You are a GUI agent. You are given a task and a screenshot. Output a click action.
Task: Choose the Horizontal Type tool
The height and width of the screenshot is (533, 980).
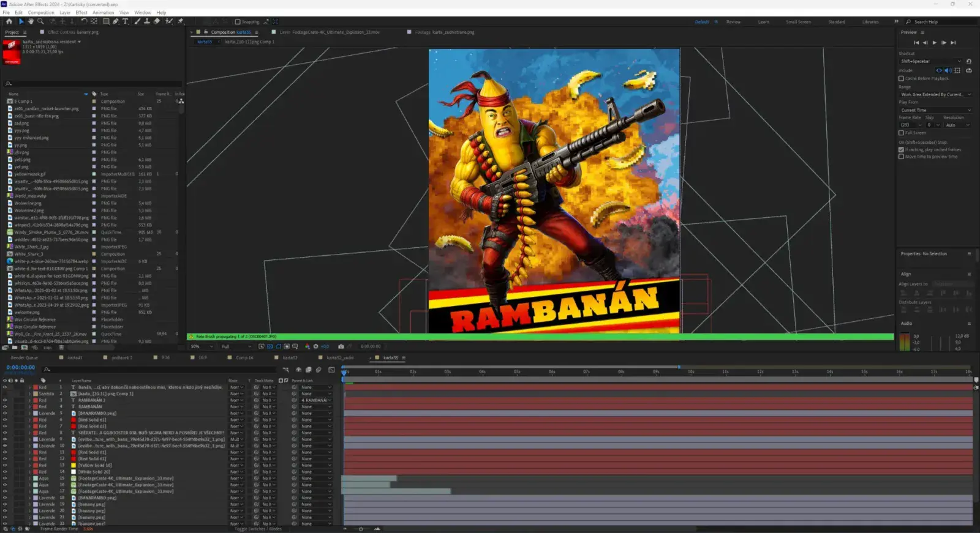126,21
